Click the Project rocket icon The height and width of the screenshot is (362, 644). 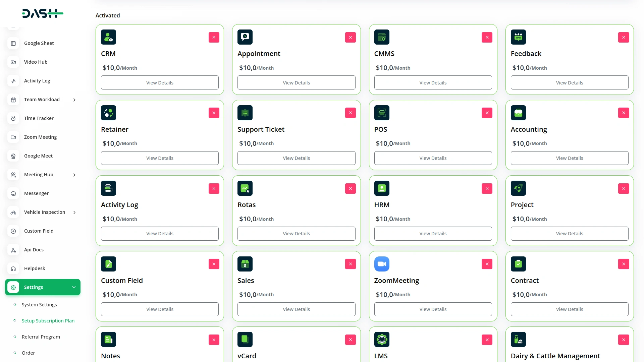click(518, 188)
